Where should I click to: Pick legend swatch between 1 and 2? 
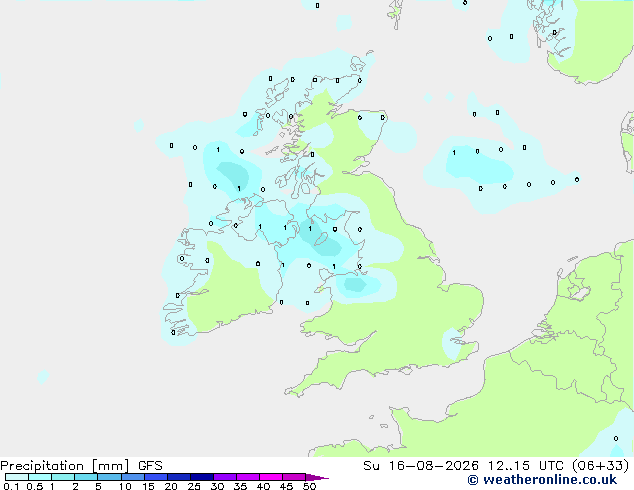(x=63, y=477)
